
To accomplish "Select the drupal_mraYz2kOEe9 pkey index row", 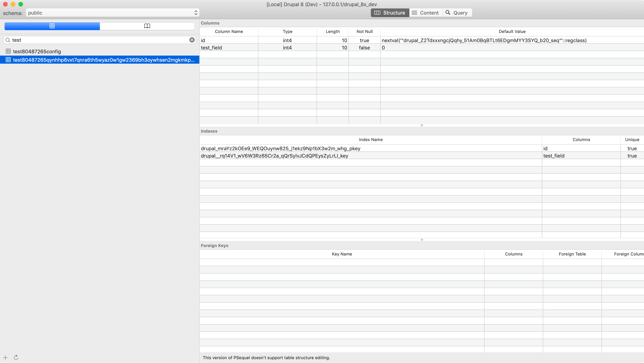I will (422, 149).
